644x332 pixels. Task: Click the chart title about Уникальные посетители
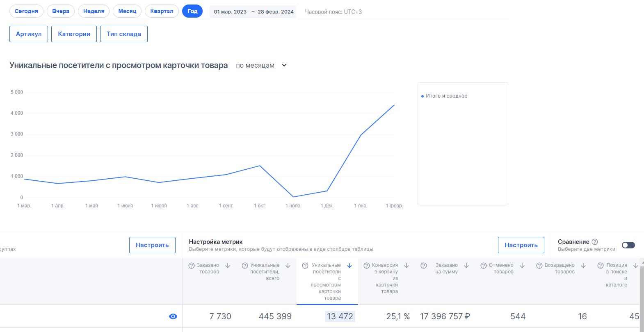119,66
